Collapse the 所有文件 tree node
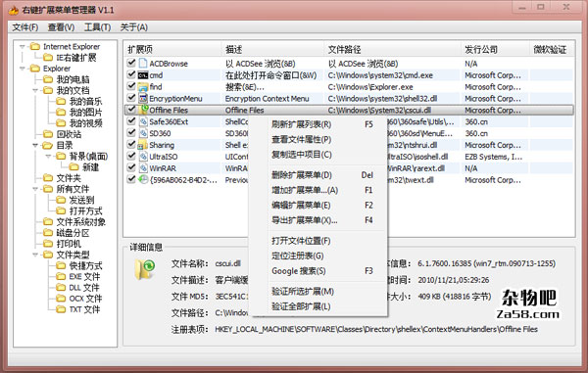Screen dimensions: 588x373 (35, 189)
